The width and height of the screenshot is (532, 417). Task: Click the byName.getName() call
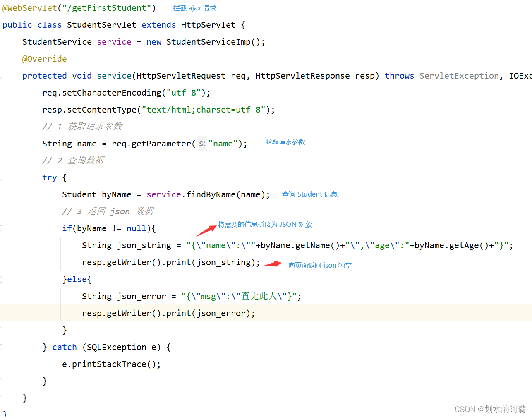click(x=301, y=245)
